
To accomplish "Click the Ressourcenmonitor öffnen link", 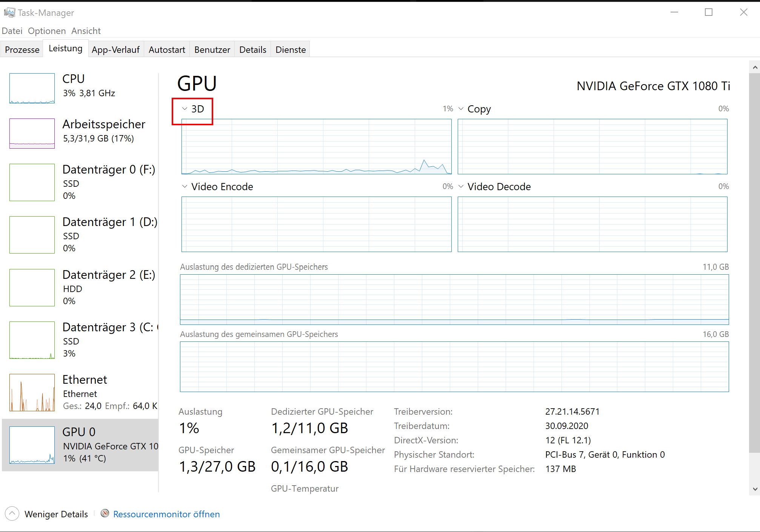I will point(166,514).
